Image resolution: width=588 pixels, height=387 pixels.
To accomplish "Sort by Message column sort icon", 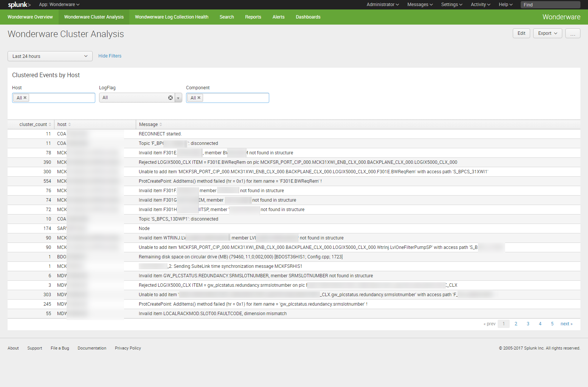I will [x=161, y=124].
